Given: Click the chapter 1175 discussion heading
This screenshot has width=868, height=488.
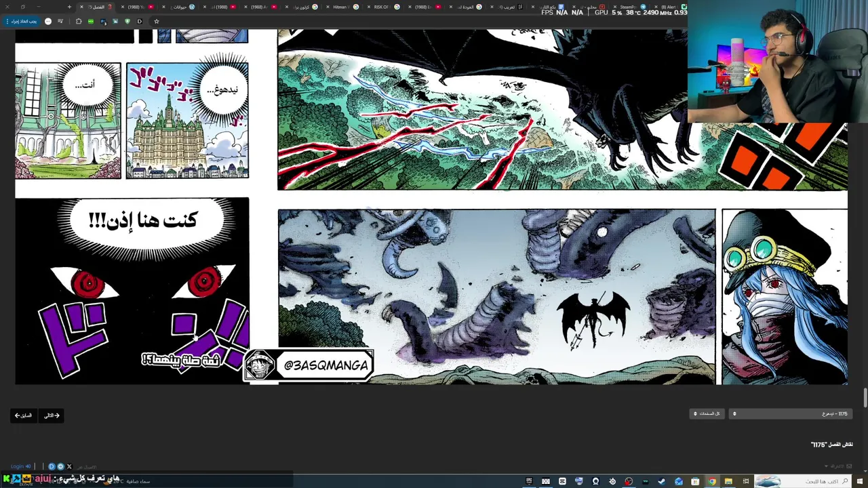Looking at the screenshot, I should 831,445.
